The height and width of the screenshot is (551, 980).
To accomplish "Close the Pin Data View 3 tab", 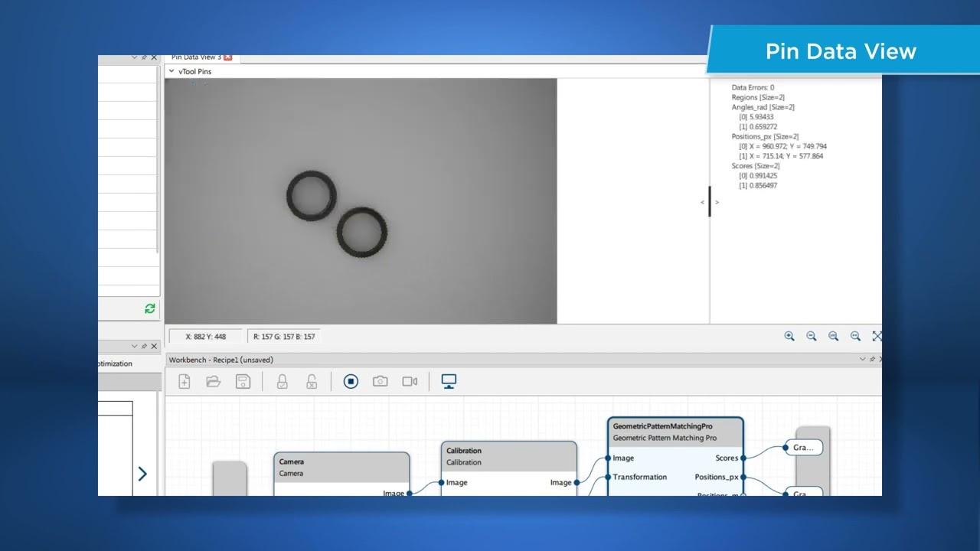I will [x=227, y=57].
